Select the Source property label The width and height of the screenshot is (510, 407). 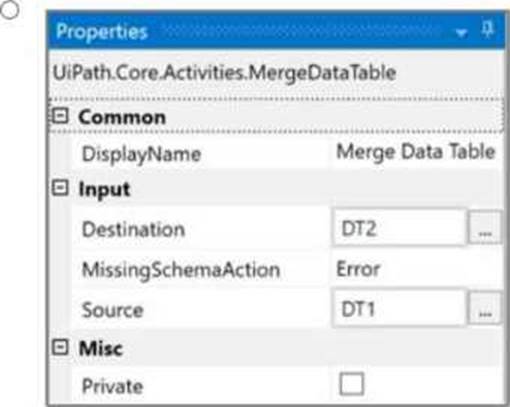click(x=113, y=310)
